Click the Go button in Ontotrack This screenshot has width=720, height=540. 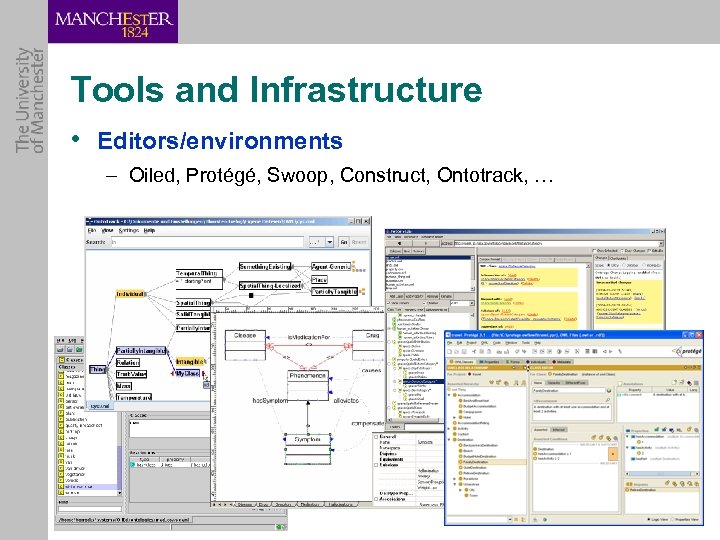(x=343, y=242)
